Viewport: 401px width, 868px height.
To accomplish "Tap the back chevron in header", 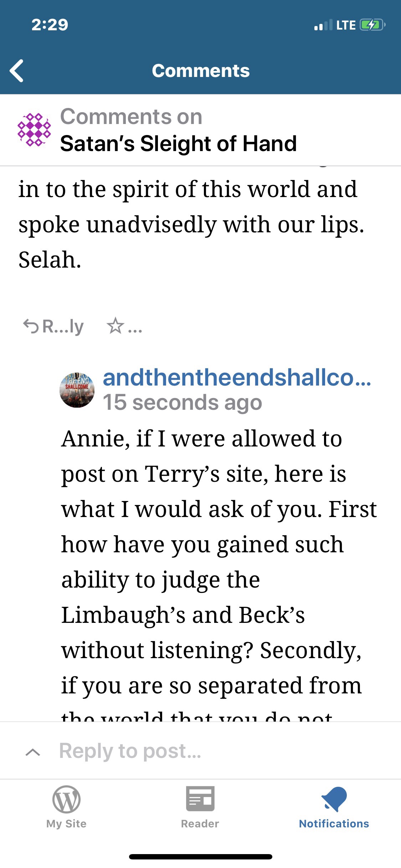I will pos(17,71).
